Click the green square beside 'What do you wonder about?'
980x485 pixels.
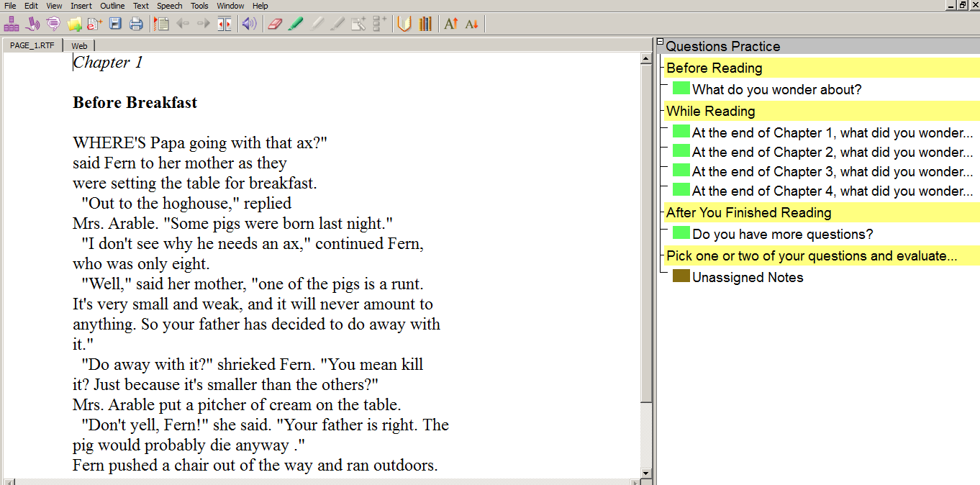click(681, 89)
